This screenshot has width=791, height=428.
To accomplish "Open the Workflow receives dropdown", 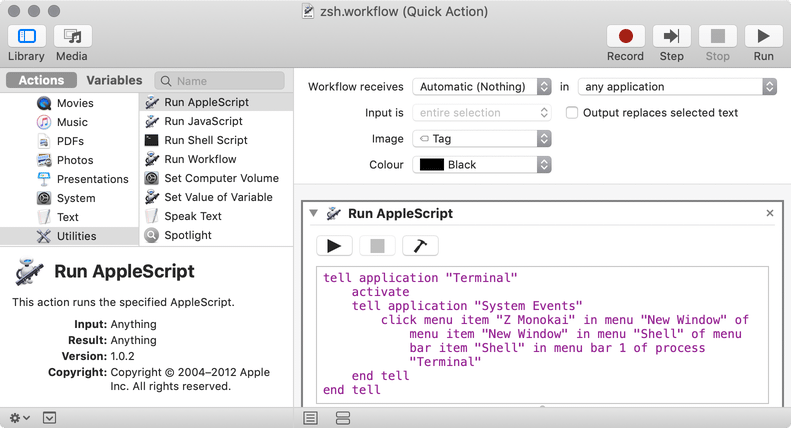I will [x=482, y=87].
